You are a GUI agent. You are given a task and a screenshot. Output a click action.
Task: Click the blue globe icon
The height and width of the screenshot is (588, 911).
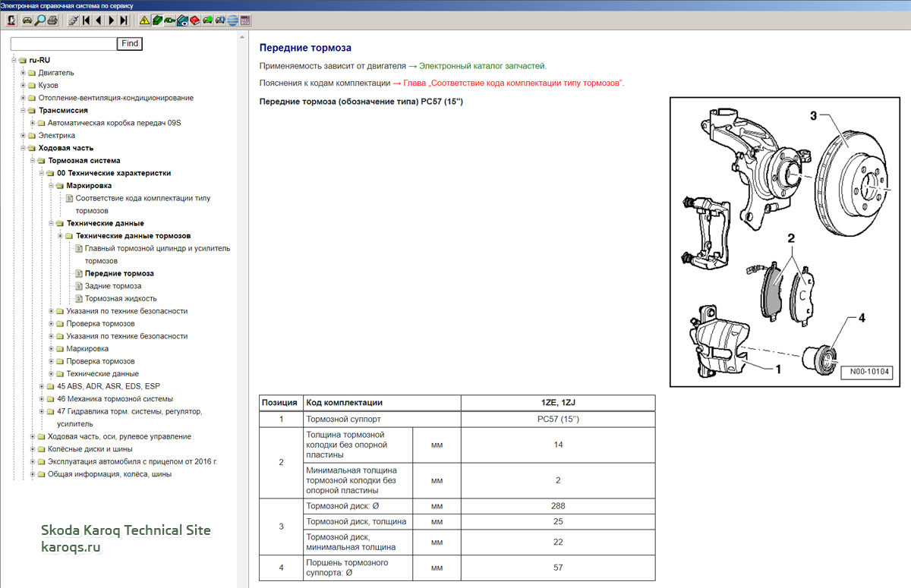click(232, 20)
